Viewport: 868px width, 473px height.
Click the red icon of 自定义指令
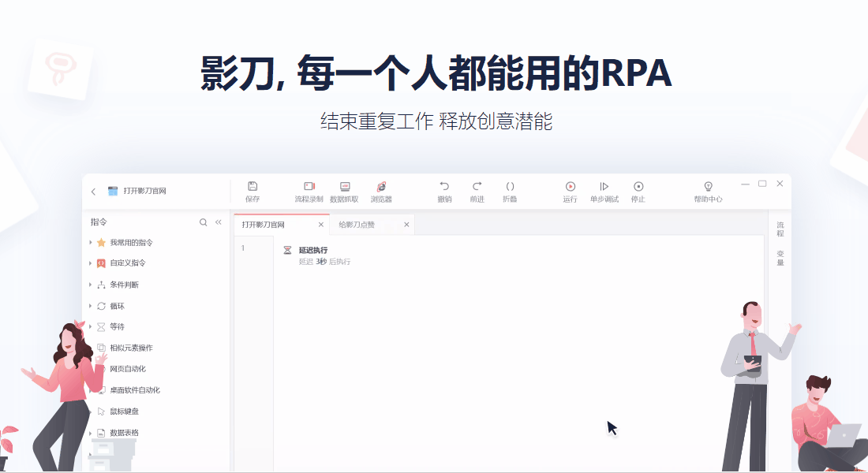[x=101, y=263]
